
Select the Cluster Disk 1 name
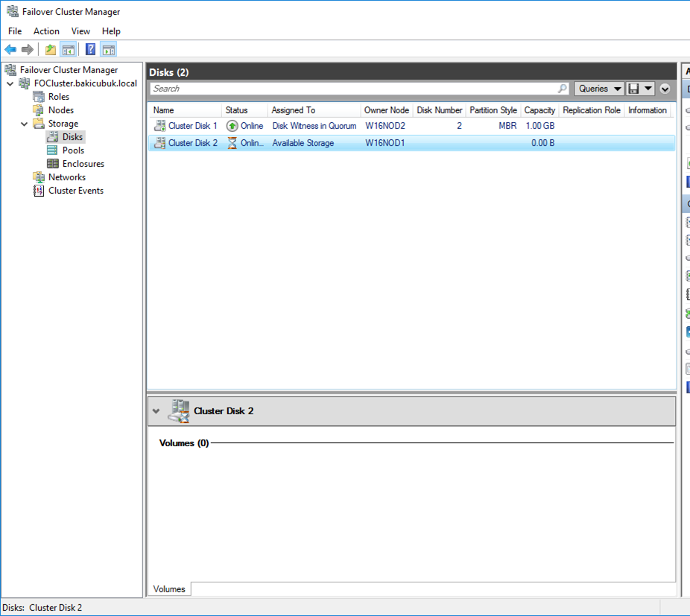coord(193,126)
